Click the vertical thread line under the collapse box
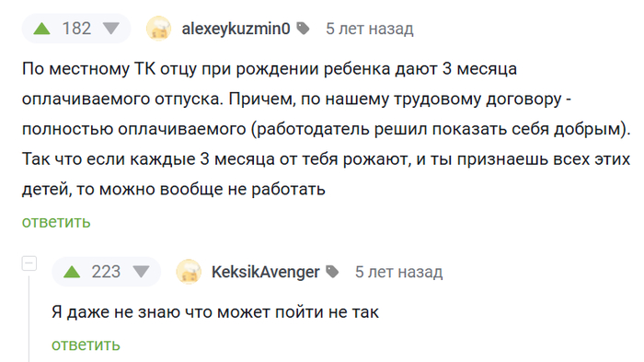Image resolution: width=644 pixels, height=362 pixels. [x=29, y=319]
